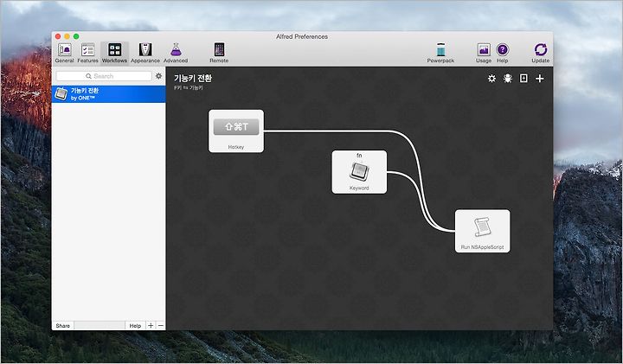Viewport: 623px width, 364px height.
Task: Open the Usage statistics tab
Action: point(484,54)
